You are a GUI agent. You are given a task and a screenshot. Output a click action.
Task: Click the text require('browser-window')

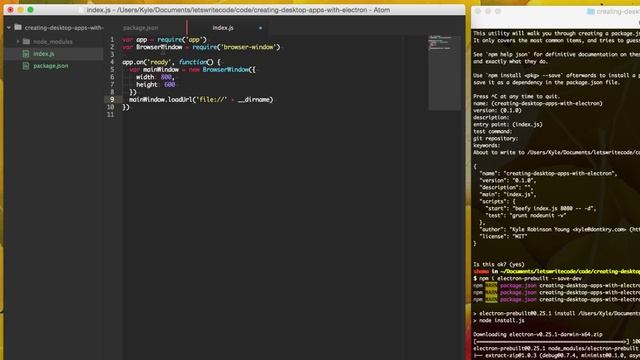tap(236, 47)
